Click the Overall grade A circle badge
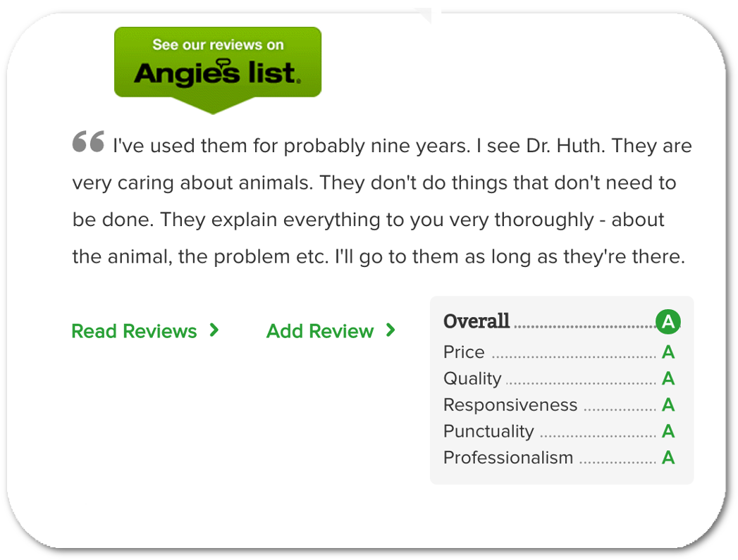Viewport: 738px width, 560px height. tap(668, 322)
